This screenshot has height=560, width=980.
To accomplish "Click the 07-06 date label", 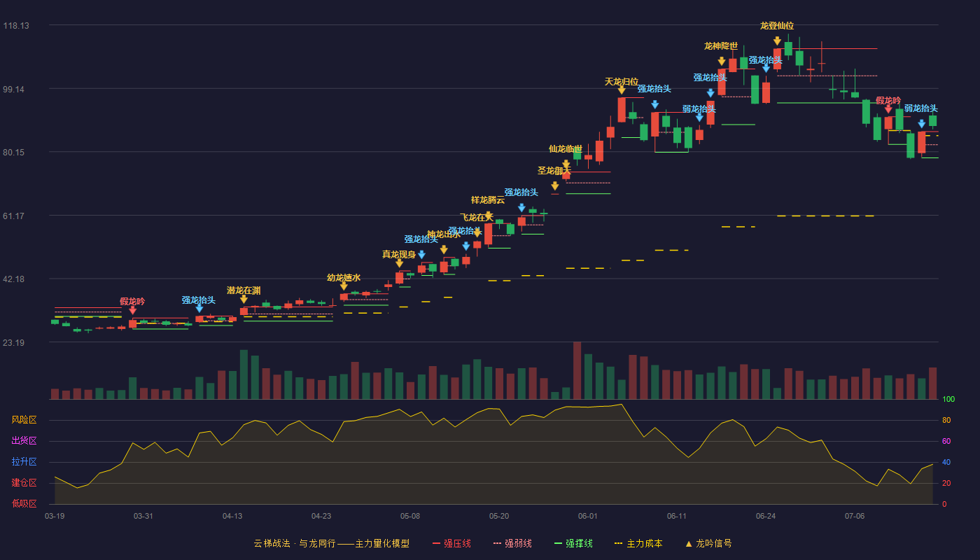I will (x=855, y=516).
